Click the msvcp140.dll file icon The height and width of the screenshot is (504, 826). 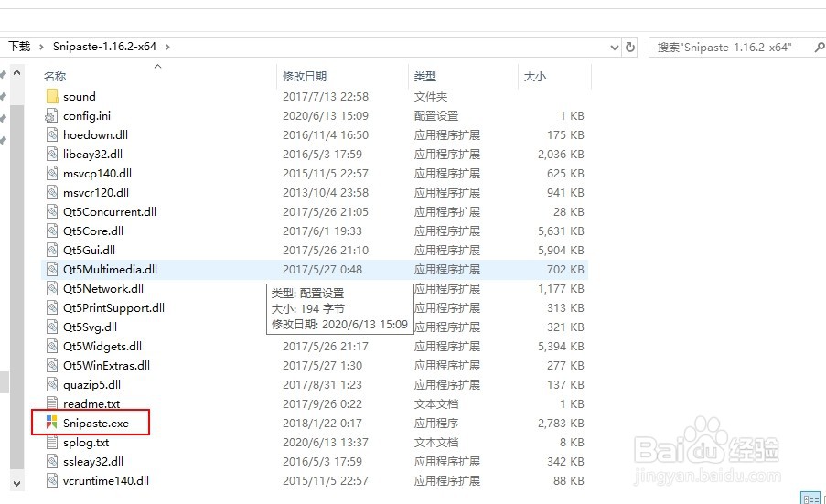point(51,173)
